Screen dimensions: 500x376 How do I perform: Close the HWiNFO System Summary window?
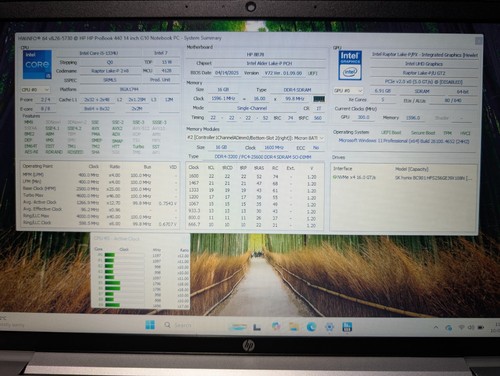[478, 41]
